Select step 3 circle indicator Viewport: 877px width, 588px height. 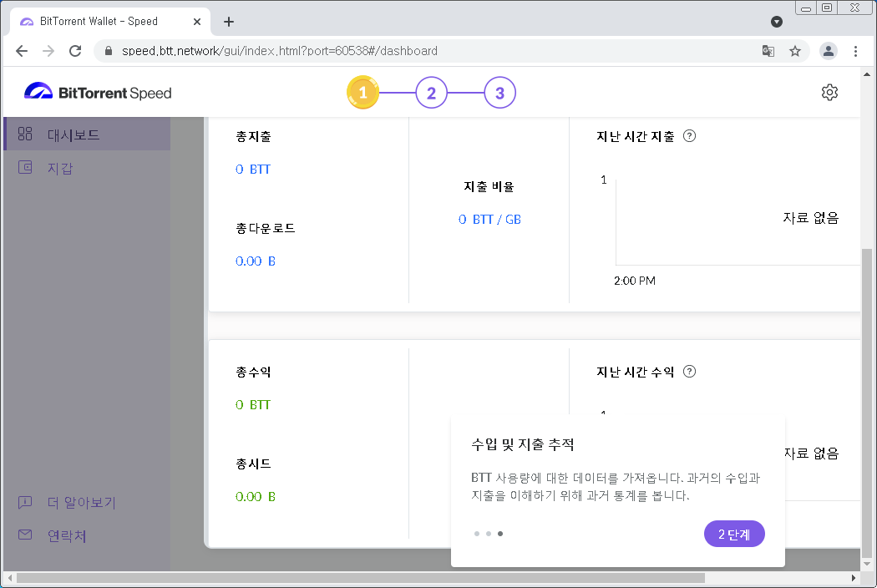tap(500, 93)
